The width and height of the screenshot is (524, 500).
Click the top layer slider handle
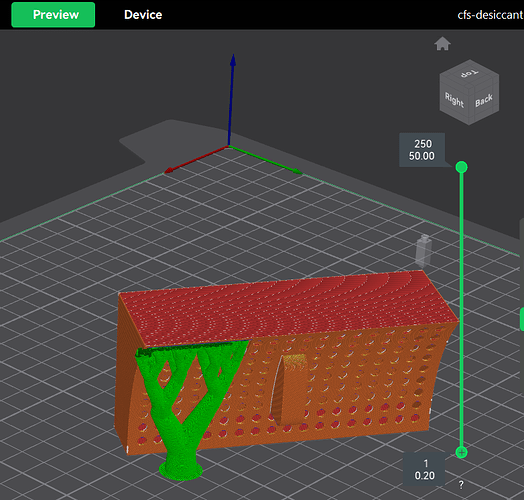pos(462,167)
